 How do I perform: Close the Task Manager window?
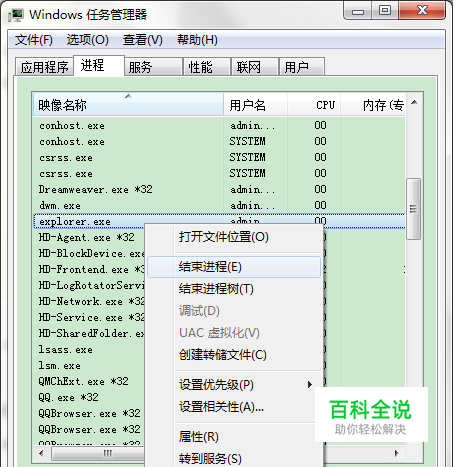(422, 11)
